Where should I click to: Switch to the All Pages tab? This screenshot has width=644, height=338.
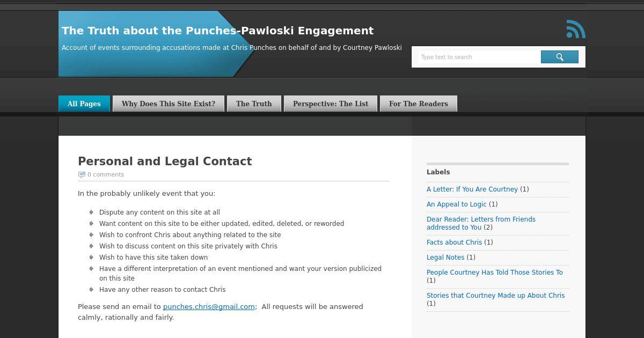coord(84,104)
